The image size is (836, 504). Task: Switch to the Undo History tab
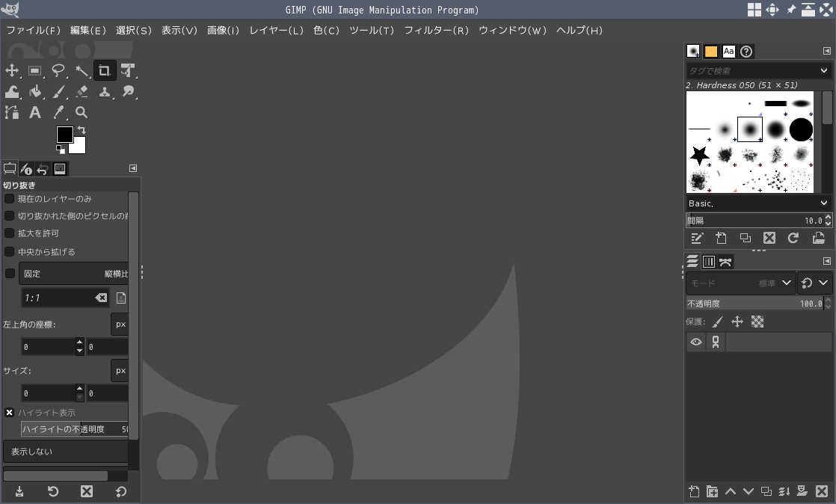point(43,169)
